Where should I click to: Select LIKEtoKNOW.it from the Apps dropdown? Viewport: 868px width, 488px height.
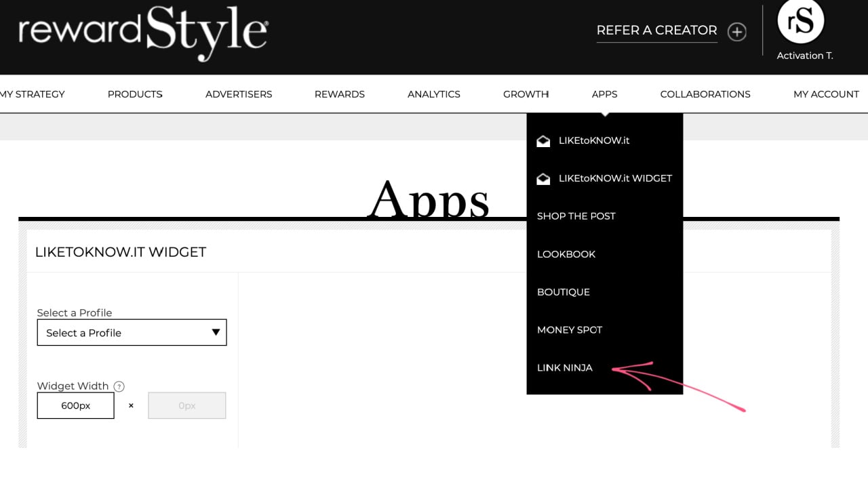(x=594, y=140)
